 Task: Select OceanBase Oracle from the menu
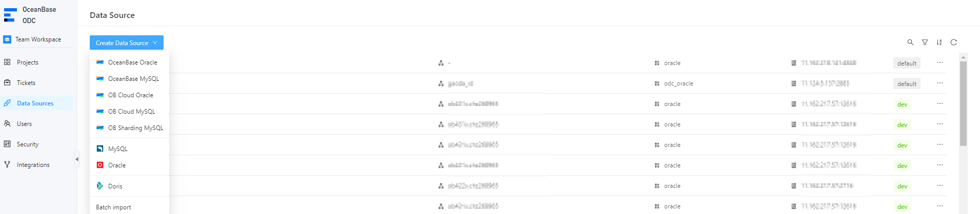pyautogui.click(x=132, y=62)
